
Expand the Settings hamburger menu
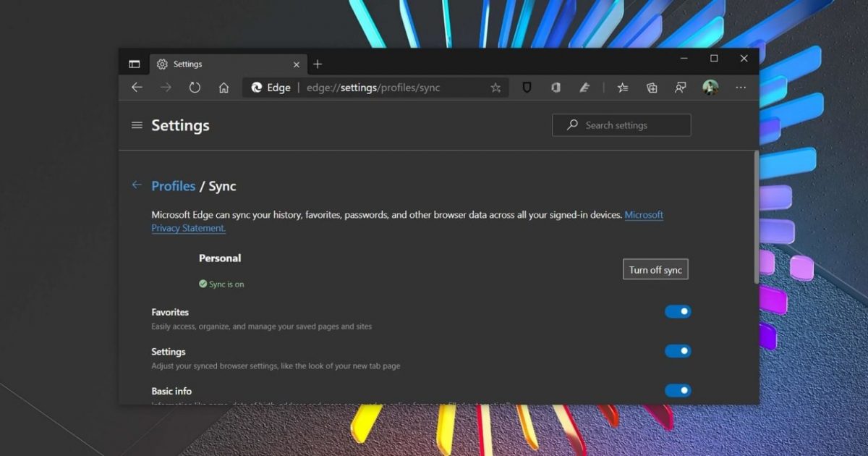tap(137, 125)
